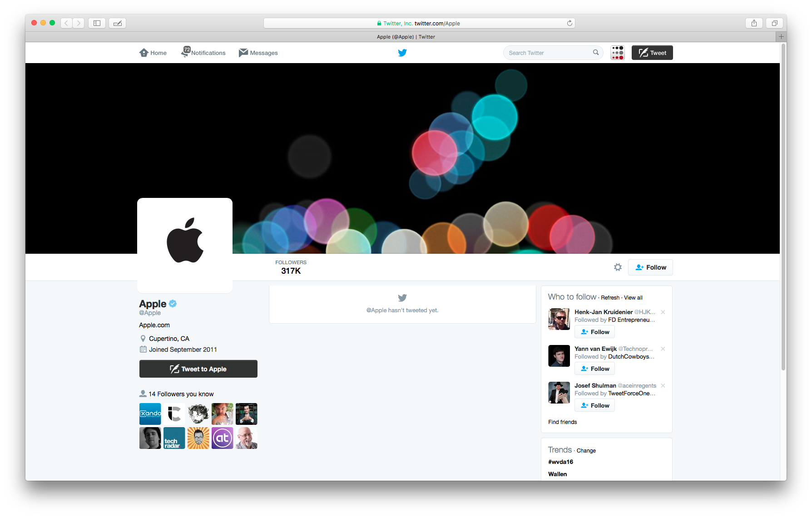Click the Twitter bird logo in navbar
This screenshot has width=812, height=517.
pyautogui.click(x=402, y=53)
